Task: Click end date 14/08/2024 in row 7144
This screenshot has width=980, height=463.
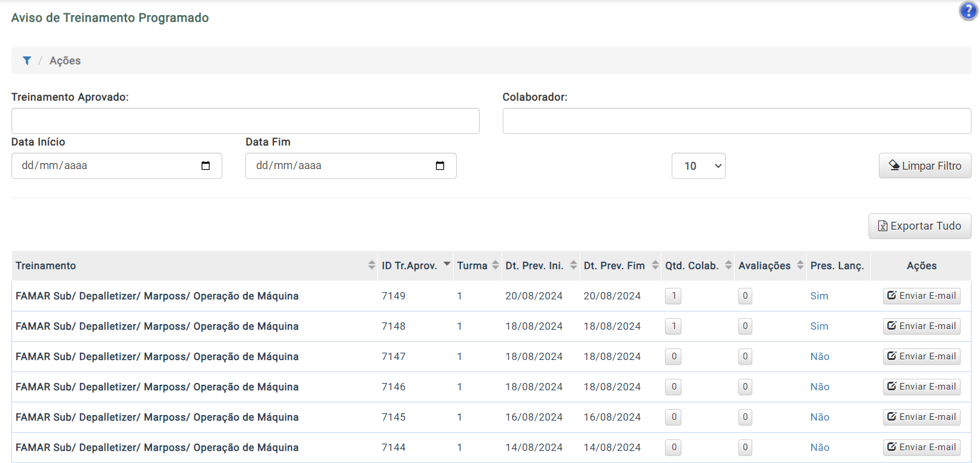Action: [x=612, y=447]
